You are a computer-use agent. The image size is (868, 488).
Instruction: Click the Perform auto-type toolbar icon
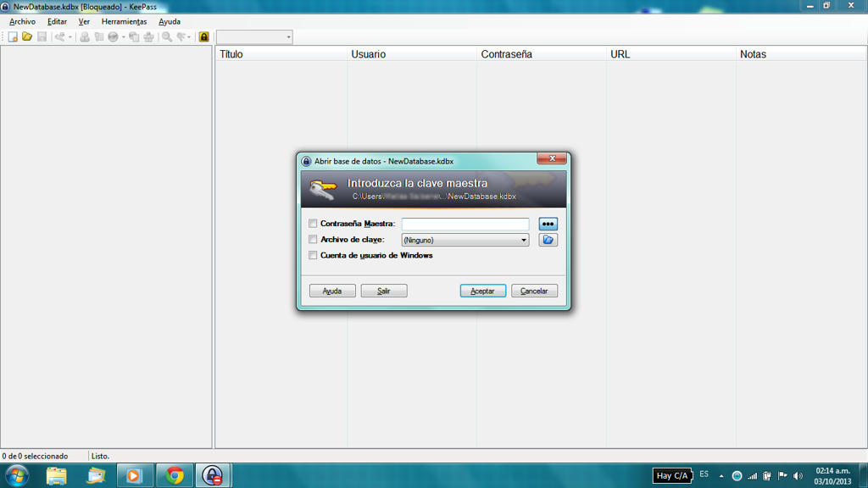(x=149, y=37)
